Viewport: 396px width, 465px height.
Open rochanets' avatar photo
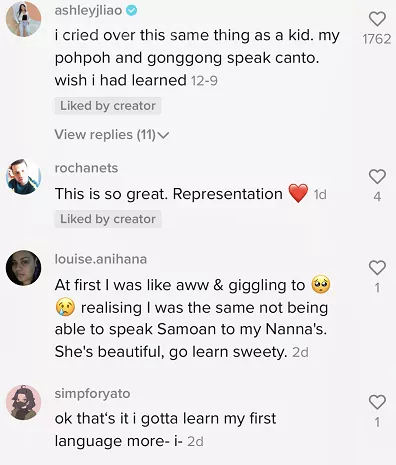(x=23, y=177)
